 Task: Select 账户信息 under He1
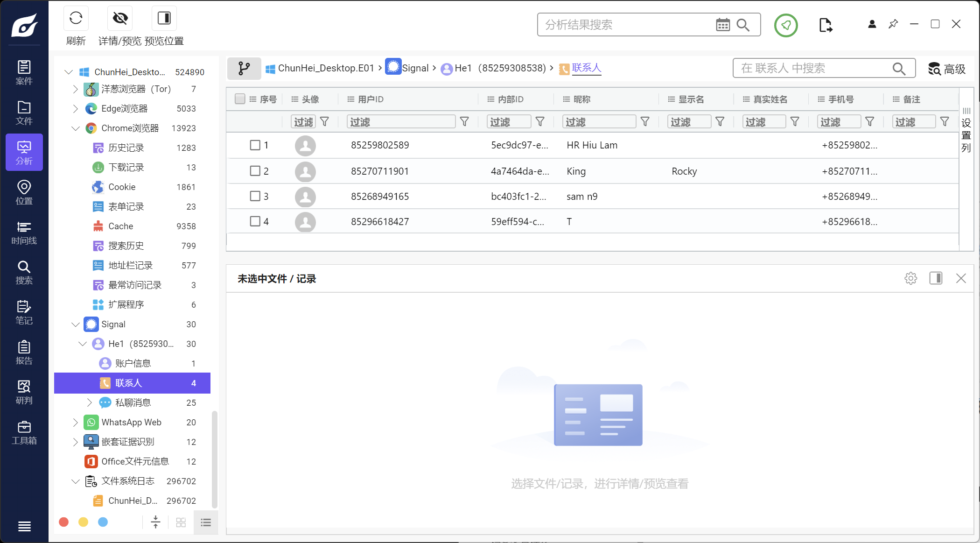click(133, 363)
